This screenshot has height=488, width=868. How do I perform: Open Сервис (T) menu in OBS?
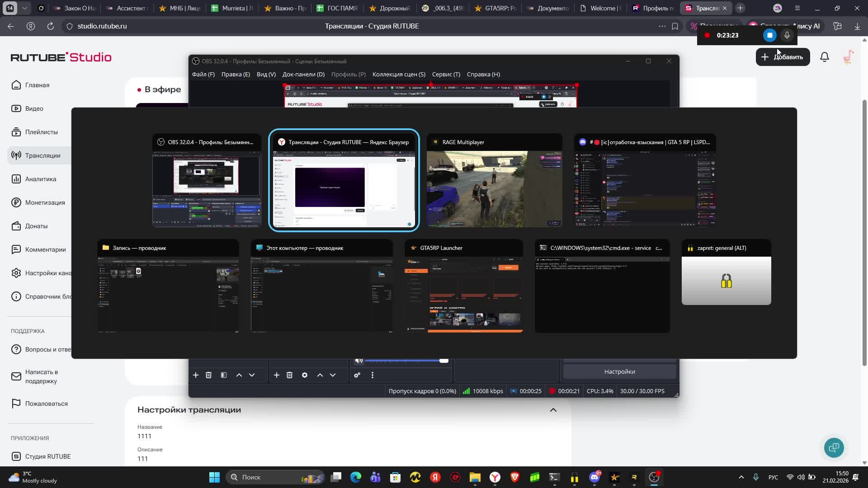click(446, 74)
